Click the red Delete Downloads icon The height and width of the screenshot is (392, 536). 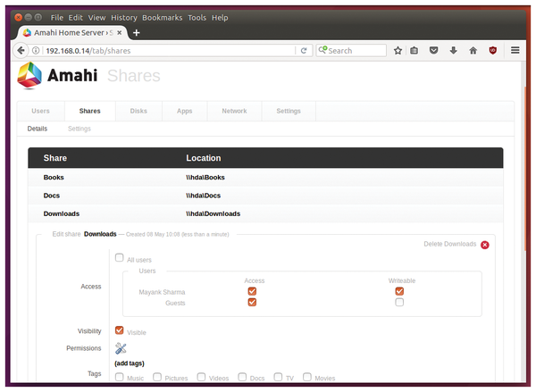click(485, 245)
